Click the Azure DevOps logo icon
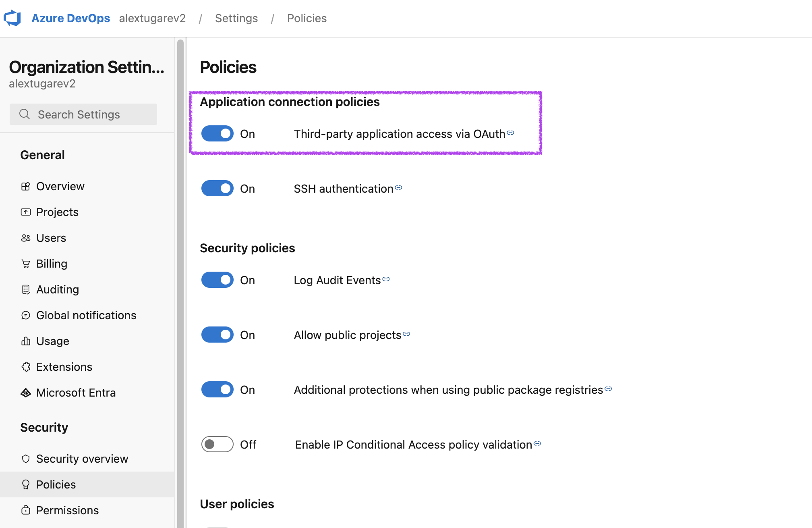 click(x=12, y=18)
